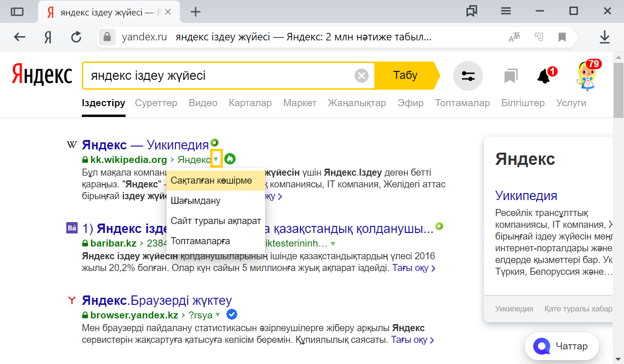Click Wikipedia favicon beside first result

coord(71,145)
